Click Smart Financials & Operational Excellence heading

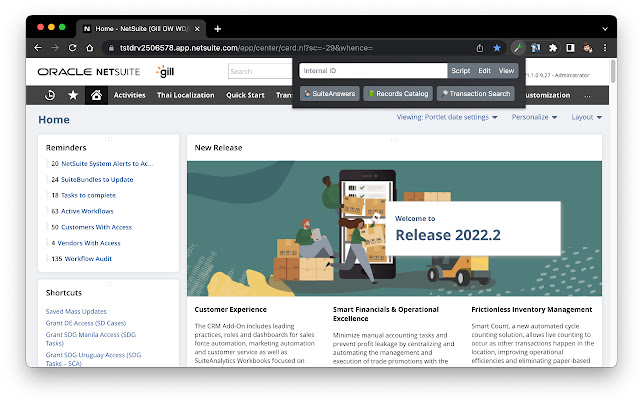tap(386, 314)
